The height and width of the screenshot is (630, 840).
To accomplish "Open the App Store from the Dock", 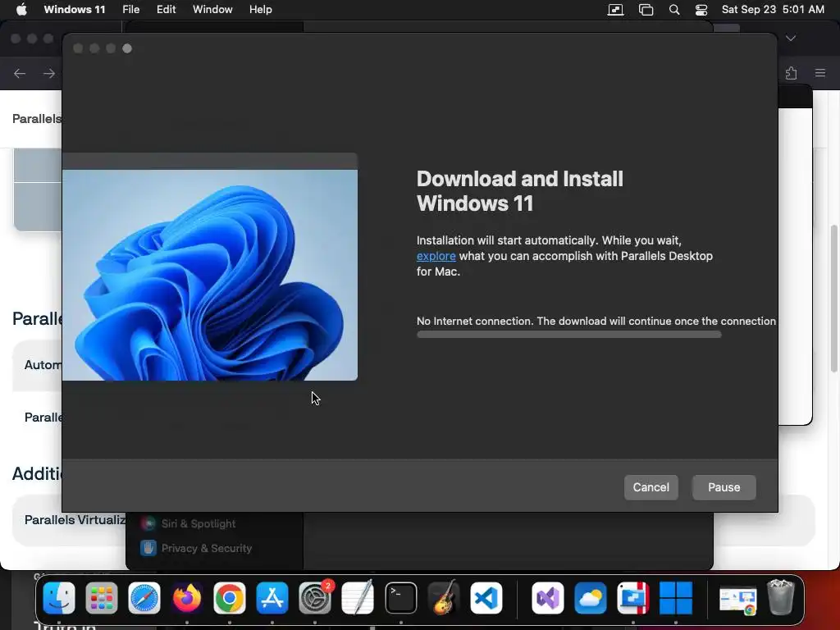I will click(272, 598).
